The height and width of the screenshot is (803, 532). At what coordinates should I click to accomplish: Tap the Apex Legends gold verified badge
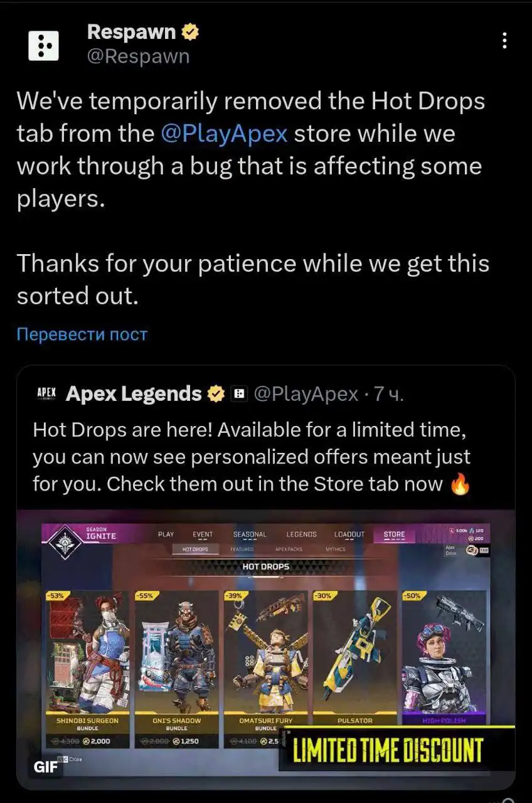tap(216, 394)
